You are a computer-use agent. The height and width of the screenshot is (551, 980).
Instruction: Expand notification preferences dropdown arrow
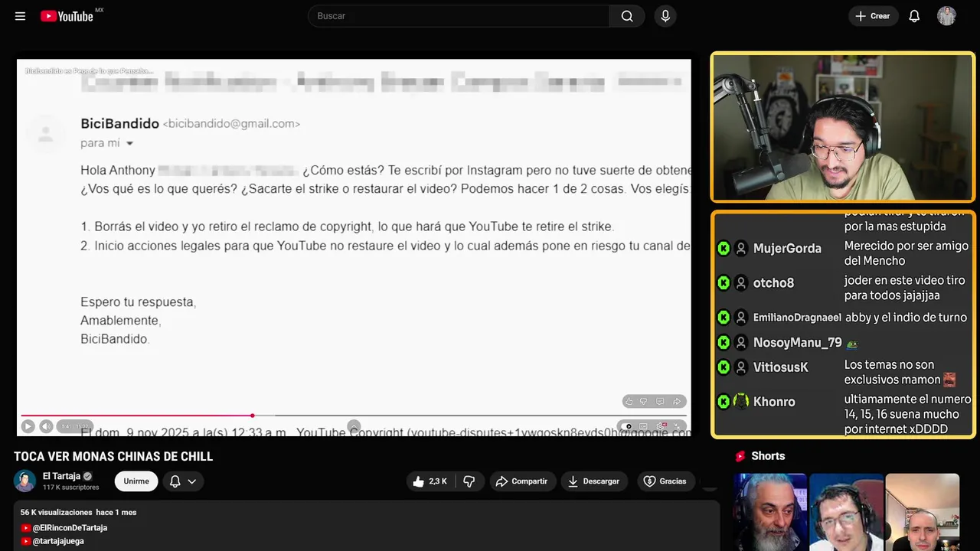pos(192,481)
